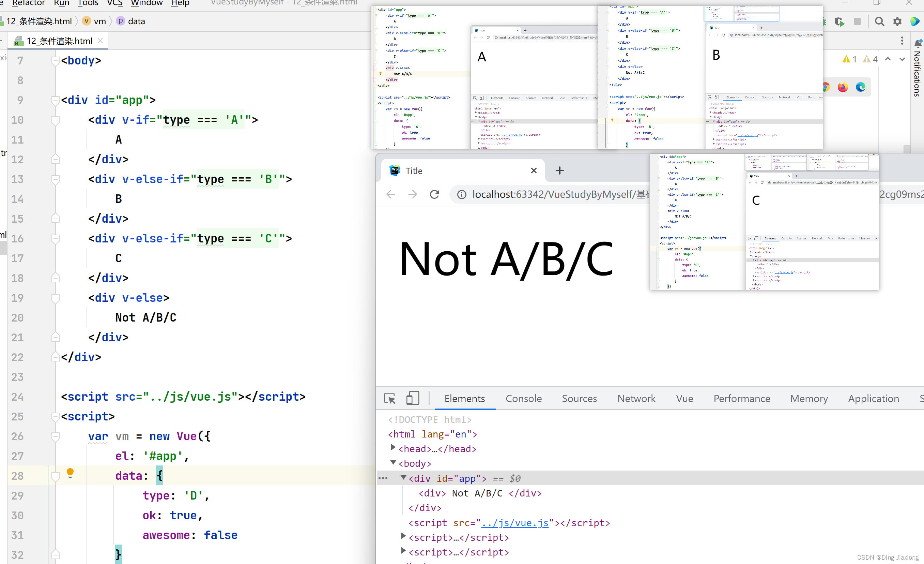This screenshot has height=564, width=924.
Task: Fold the new Vue block at line 26
Action: click(x=55, y=436)
